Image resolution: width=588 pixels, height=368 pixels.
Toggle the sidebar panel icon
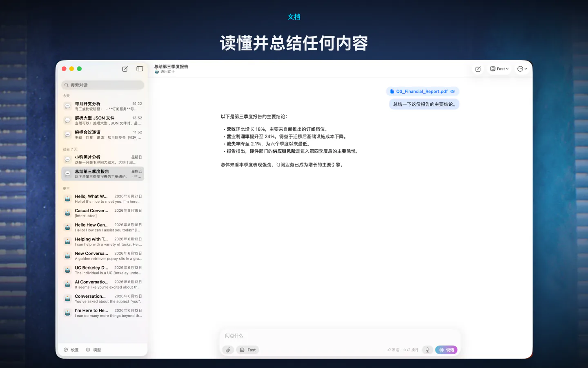tap(140, 69)
